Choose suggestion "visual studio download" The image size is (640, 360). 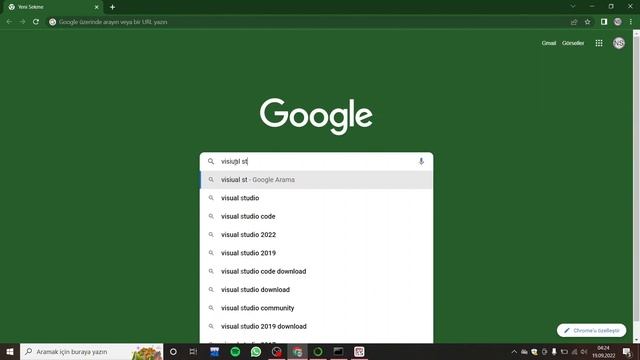click(x=316, y=290)
